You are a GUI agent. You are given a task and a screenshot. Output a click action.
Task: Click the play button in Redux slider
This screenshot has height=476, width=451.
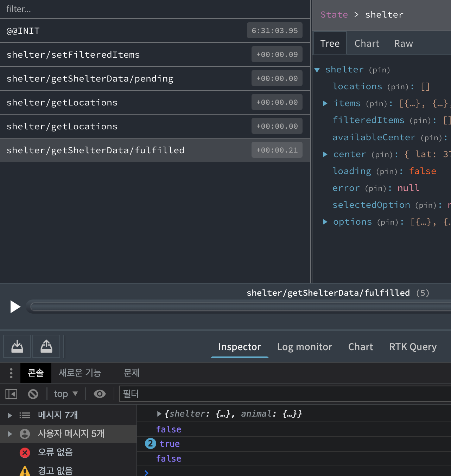[15, 307]
